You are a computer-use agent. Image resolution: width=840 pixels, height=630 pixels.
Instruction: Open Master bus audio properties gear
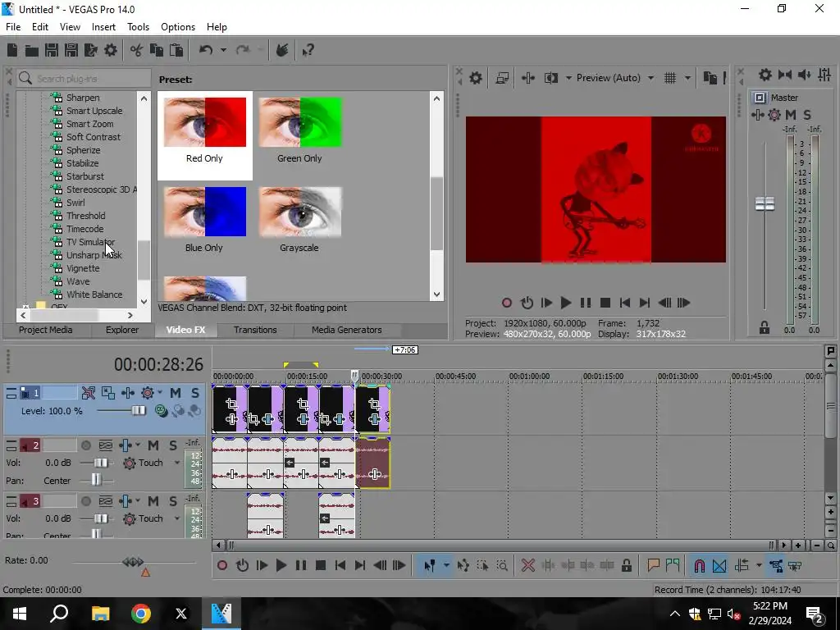point(765,75)
